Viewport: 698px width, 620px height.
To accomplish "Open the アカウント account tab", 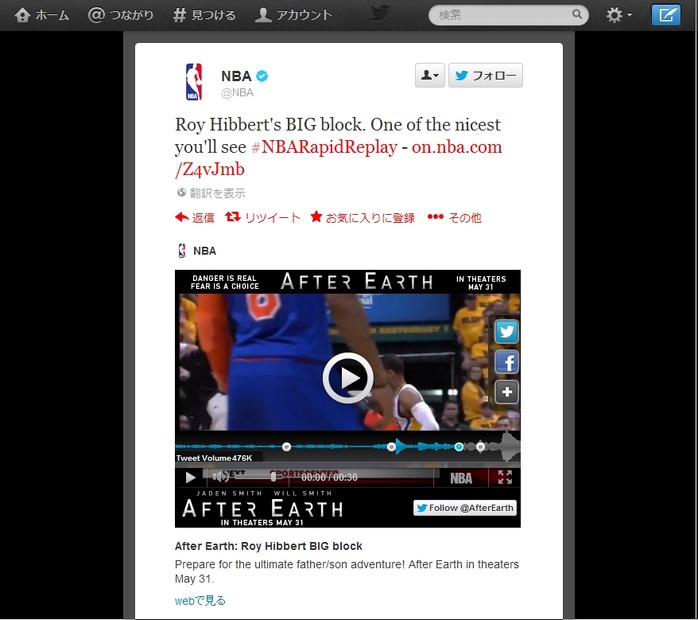I will (x=294, y=15).
